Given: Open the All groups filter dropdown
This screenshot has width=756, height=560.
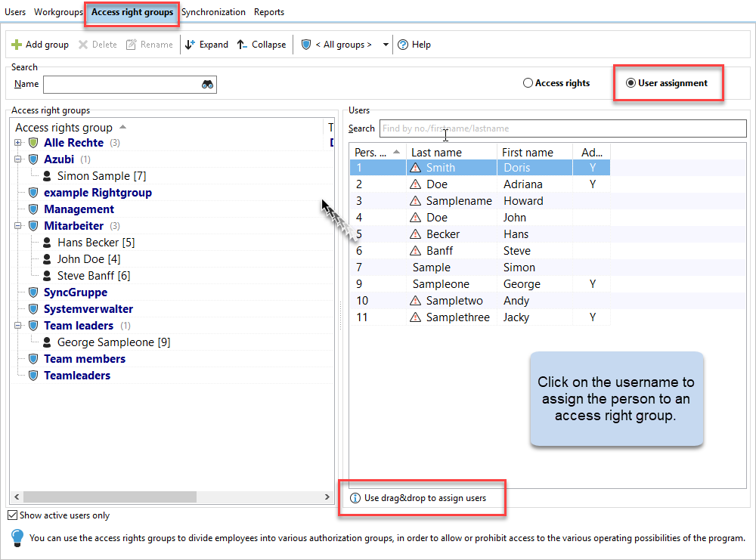Looking at the screenshot, I should click(x=386, y=45).
